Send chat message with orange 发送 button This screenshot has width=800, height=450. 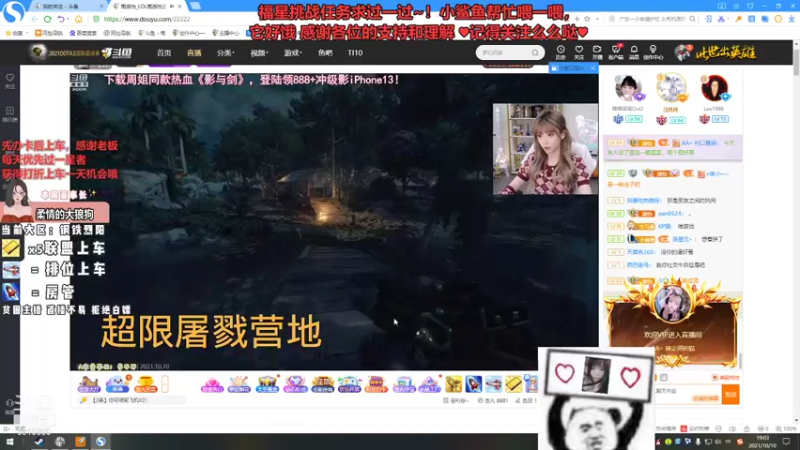(x=731, y=394)
